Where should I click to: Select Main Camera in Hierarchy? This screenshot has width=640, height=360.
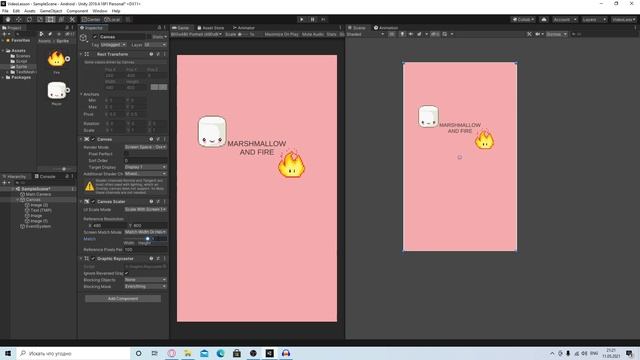click(x=36, y=194)
